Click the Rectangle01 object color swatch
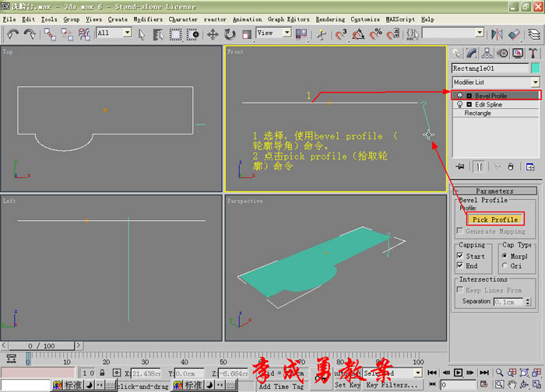This screenshot has width=545, height=392. 536,68
